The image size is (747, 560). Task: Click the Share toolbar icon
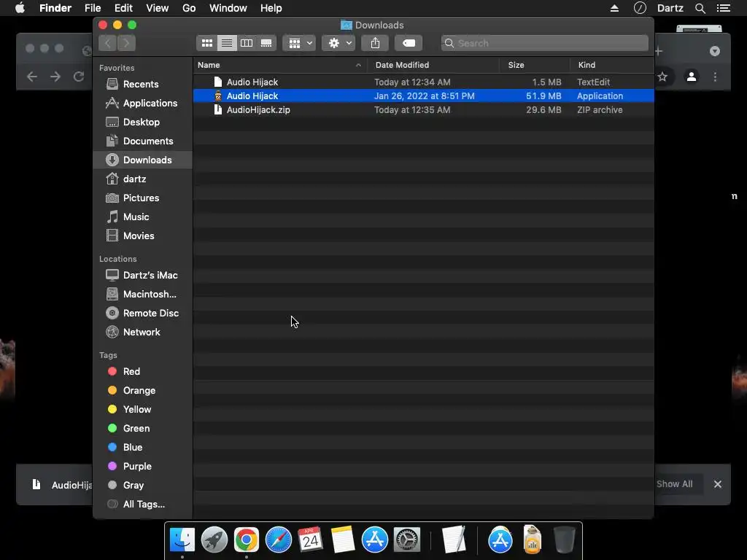pos(375,43)
